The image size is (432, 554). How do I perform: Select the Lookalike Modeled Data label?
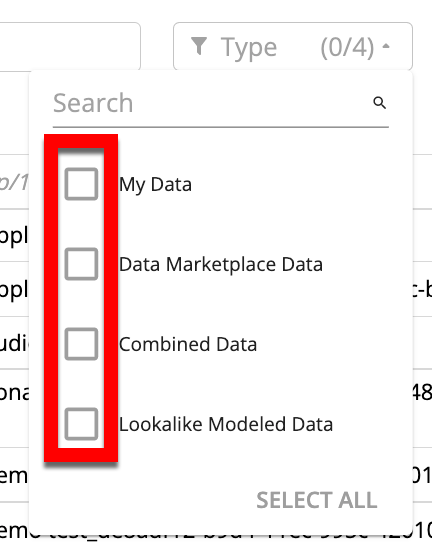(x=226, y=424)
